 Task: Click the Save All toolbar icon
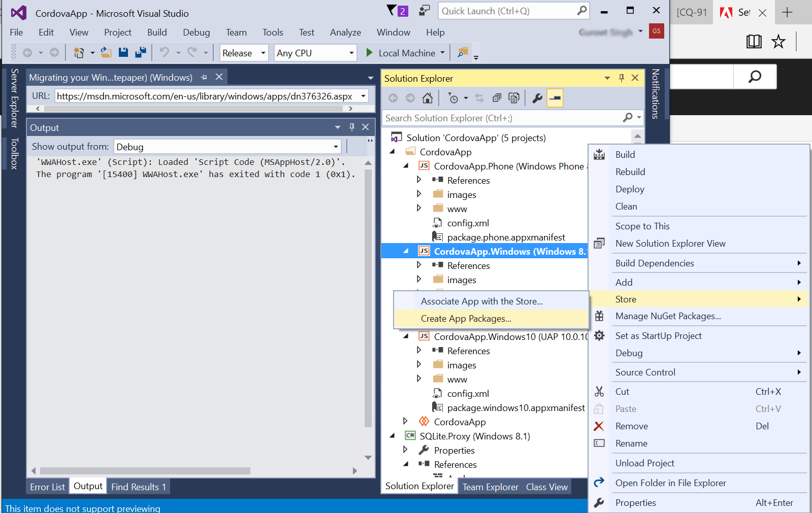[x=141, y=52]
